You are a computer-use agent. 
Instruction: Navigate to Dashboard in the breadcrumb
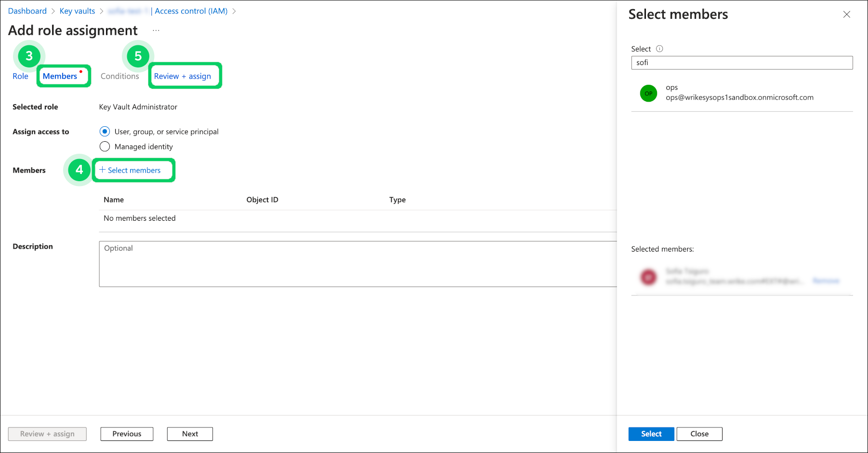(27, 11)
